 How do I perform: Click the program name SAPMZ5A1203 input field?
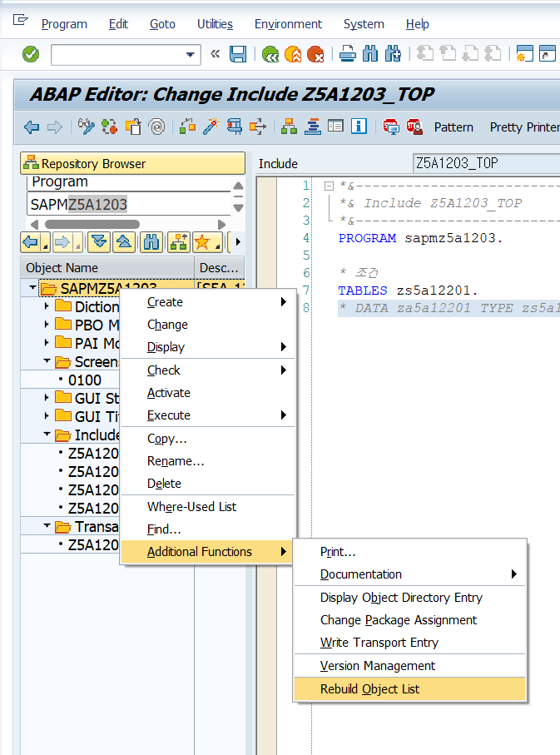pos(129,205)
